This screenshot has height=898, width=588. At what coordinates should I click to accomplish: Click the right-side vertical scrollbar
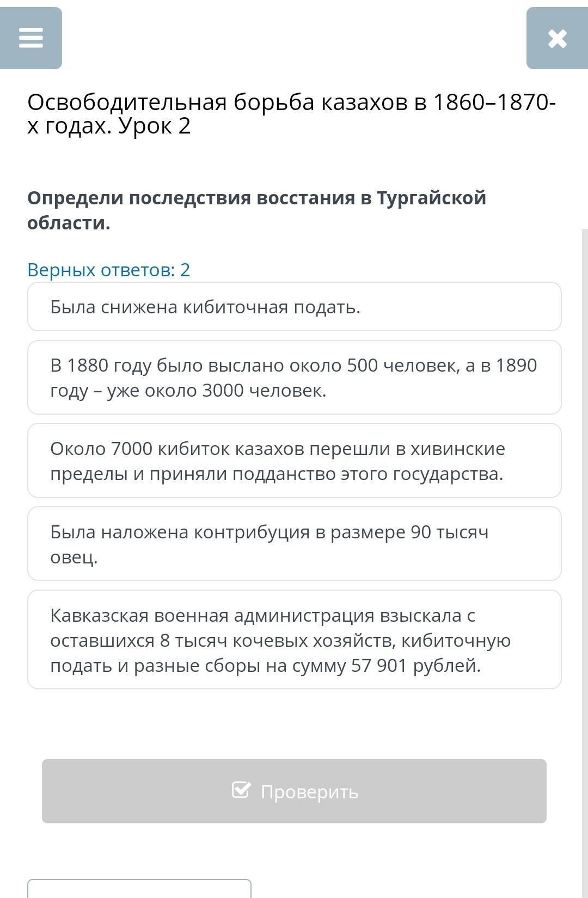pyautogui.click(x=585, y=490)
